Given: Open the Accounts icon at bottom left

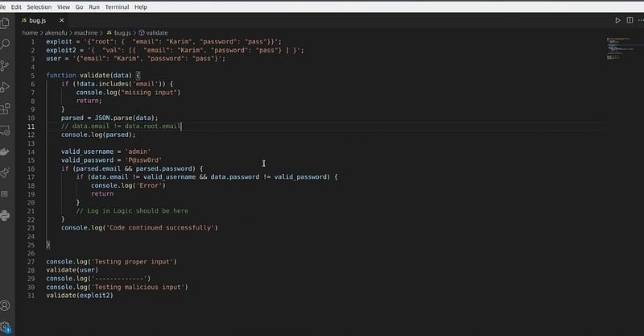Looking at the screenshot, I should click(x=6, y=306).
